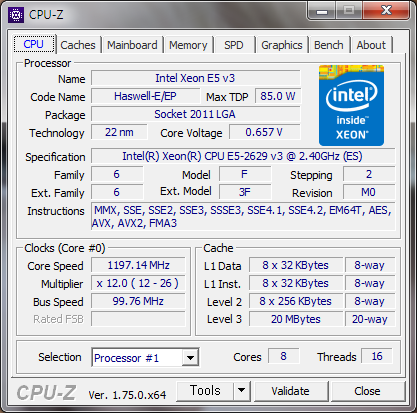This screenshot has height=413, width=417.
Task: Click the Specification field E5-2629 v3
Action: (243, 156)
